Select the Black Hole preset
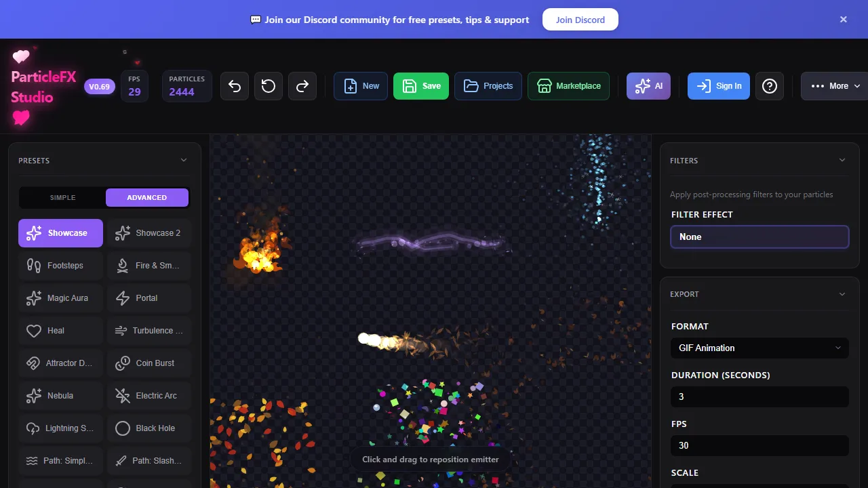Image resolution: width=868 pixels, height=488 pixels. pos(149,428)
